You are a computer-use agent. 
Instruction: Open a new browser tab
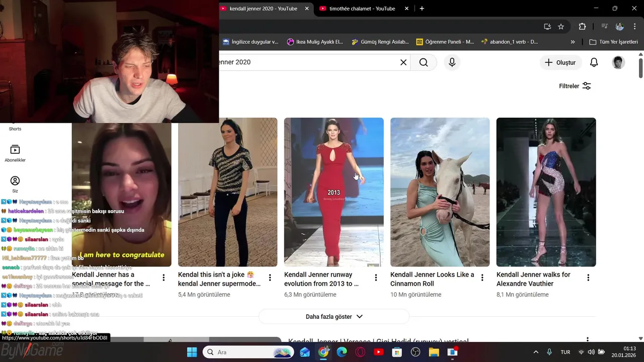pyautogui.click(x=422, y=9)
